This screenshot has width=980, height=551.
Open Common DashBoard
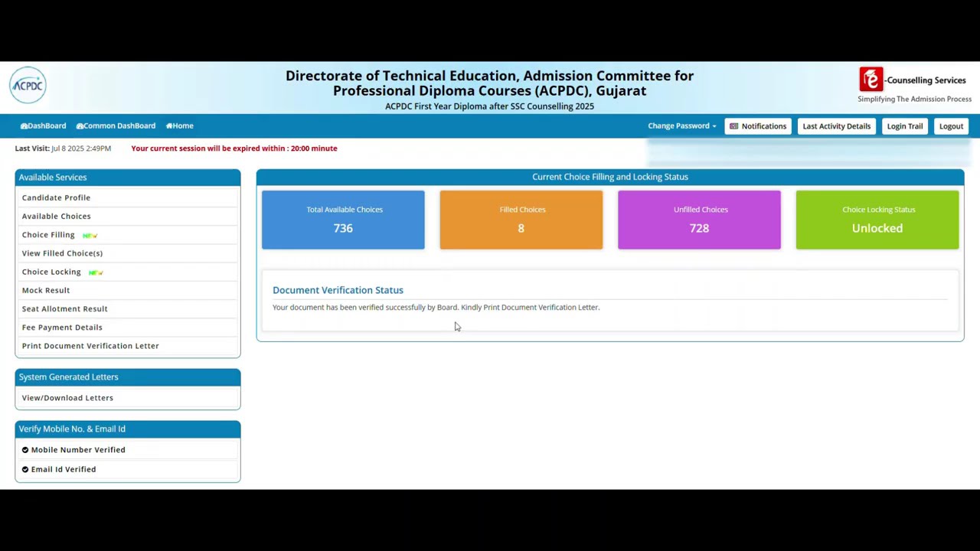coord(116,126)
